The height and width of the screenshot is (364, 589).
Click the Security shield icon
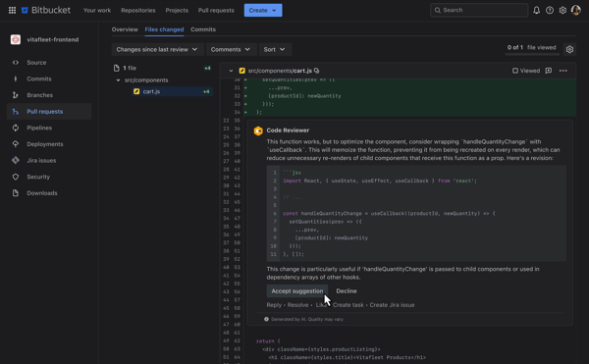coord(16,177)
